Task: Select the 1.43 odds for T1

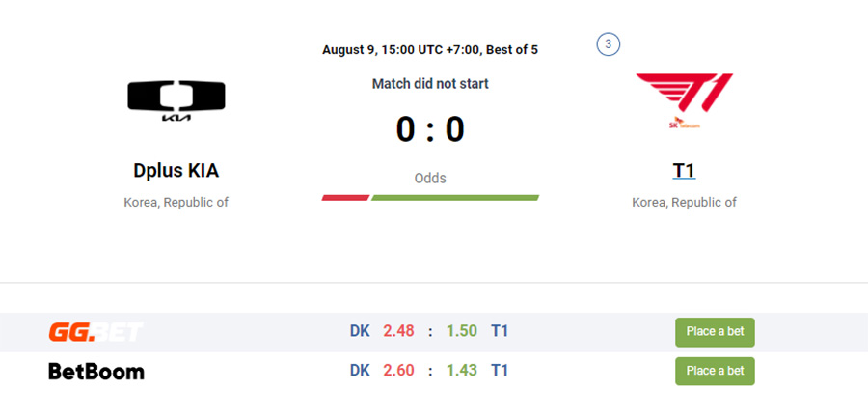Action: [462, 371]
